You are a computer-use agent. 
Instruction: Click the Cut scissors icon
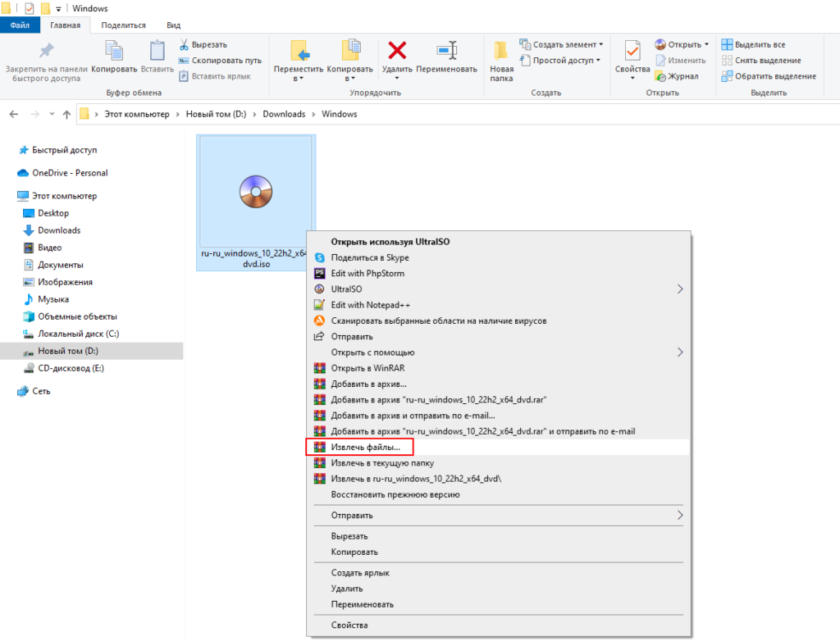(x=185, y=44)
